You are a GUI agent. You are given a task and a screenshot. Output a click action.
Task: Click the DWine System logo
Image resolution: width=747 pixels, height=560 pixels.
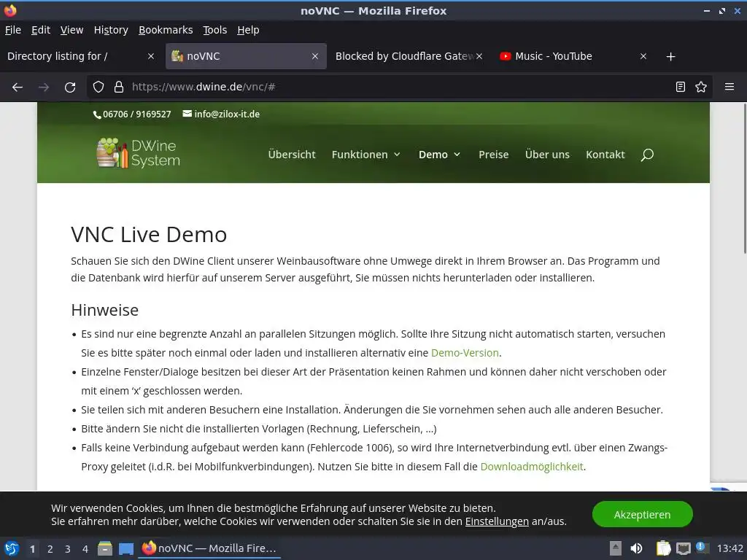click(138, 153)
